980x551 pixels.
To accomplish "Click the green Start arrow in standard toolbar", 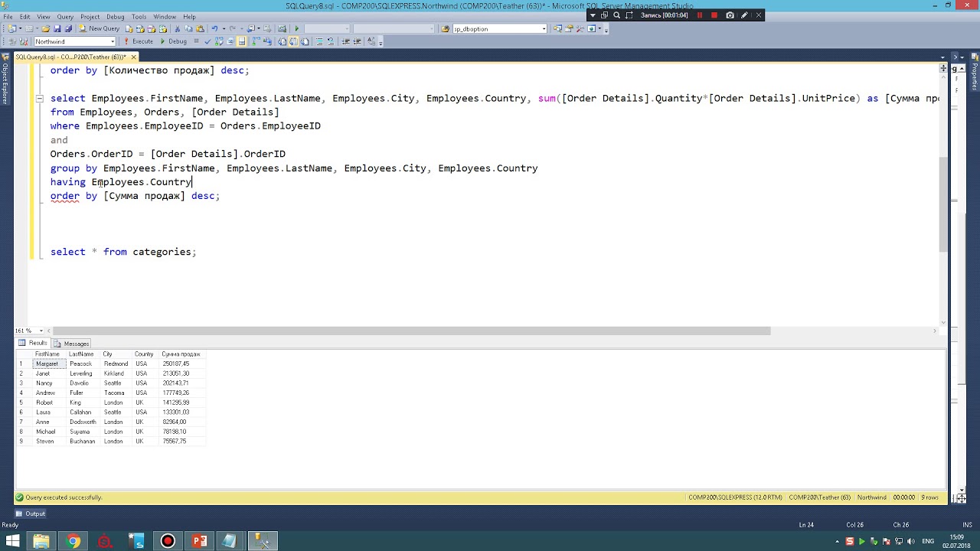I will coord(296,28).
